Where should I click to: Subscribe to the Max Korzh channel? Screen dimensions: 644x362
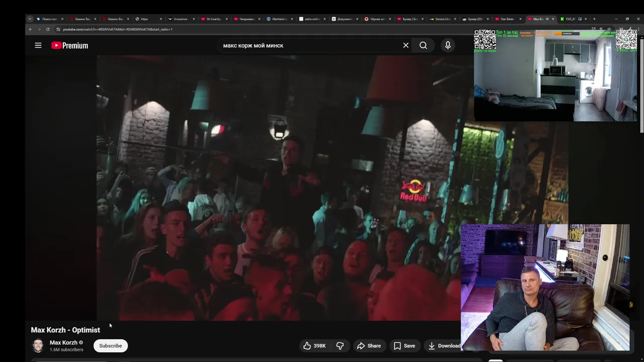[111, 346]
